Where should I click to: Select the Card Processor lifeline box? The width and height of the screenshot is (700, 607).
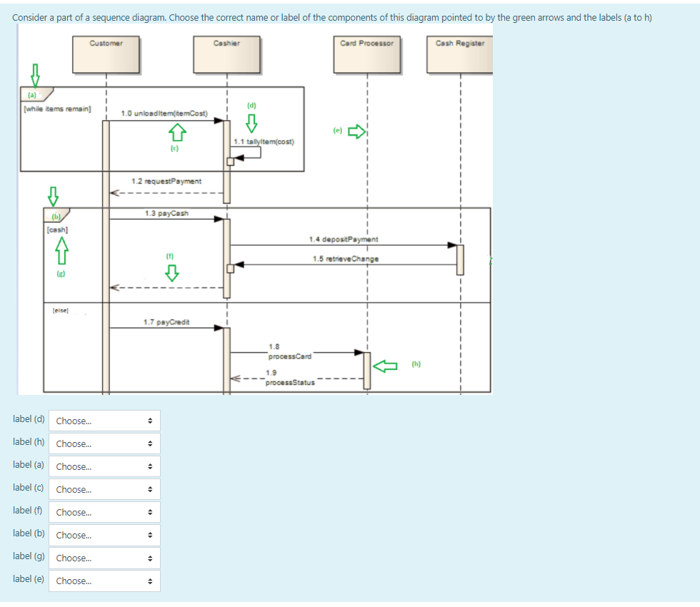366,53
